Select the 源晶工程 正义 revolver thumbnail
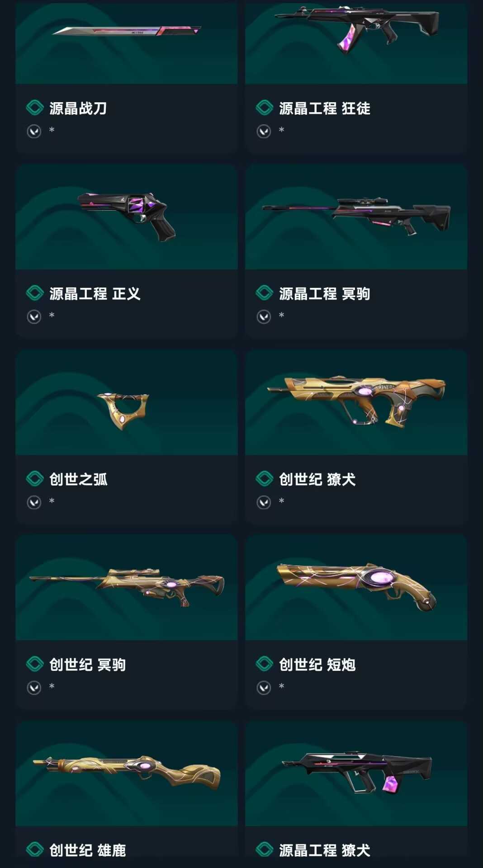This screenshot has height=868, width=483. pyautogui.click(x=127, y=217)
